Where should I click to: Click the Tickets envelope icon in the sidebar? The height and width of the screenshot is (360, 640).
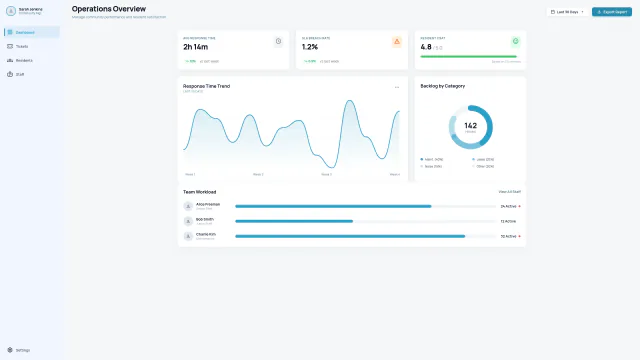point(10,47)
